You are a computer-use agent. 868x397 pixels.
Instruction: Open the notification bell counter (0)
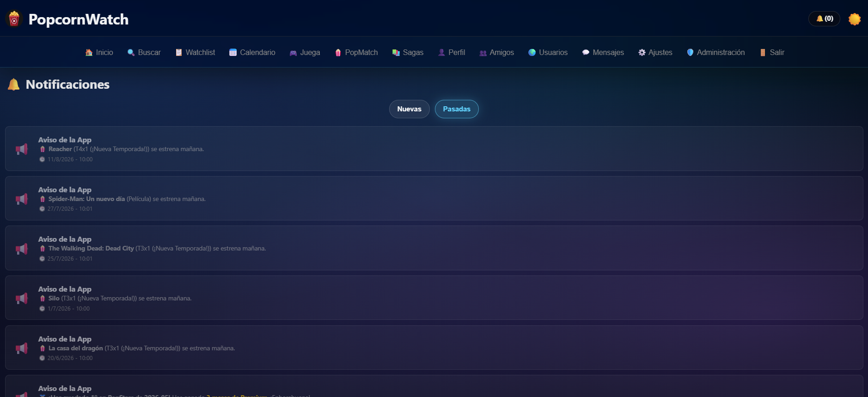(x=824, y=18)
